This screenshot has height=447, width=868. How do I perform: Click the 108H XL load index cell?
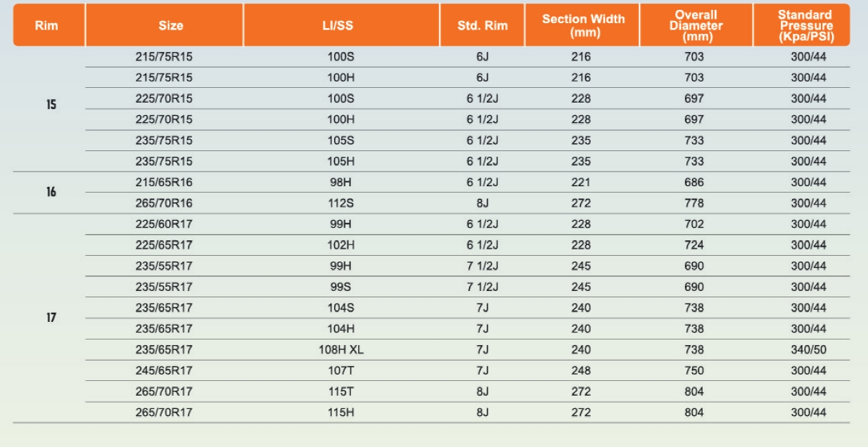[x=341, y=349]
